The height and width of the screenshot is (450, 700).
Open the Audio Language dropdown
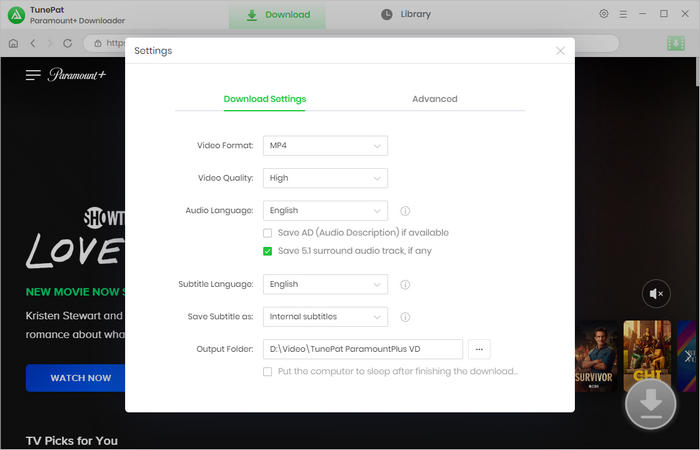tap(325, 211)
